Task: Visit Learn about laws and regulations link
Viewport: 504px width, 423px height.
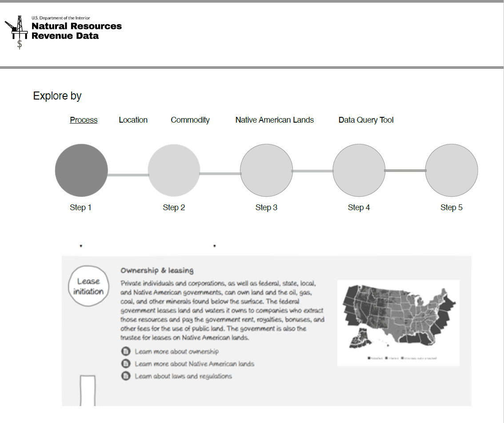Action: click(x=183, y=376)
